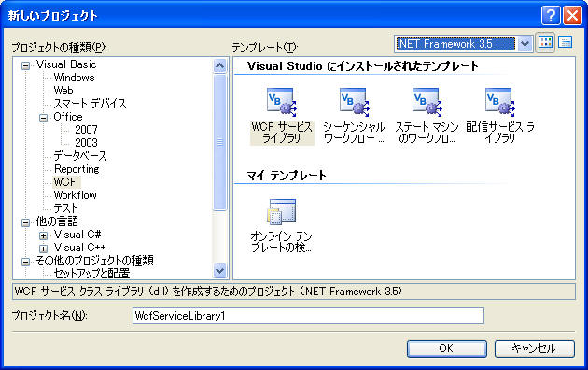
Task: Select the 2007 Office item
Action: (x=86, y=130)
